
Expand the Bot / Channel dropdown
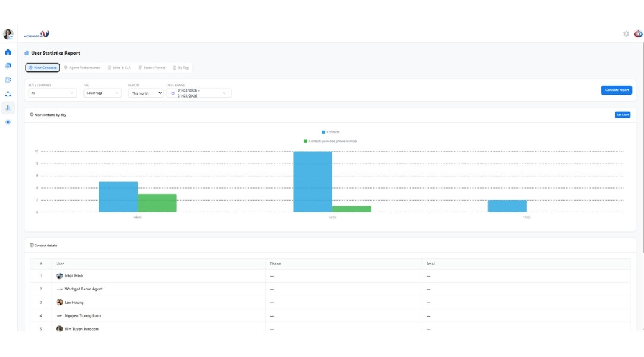click(52, 93)
